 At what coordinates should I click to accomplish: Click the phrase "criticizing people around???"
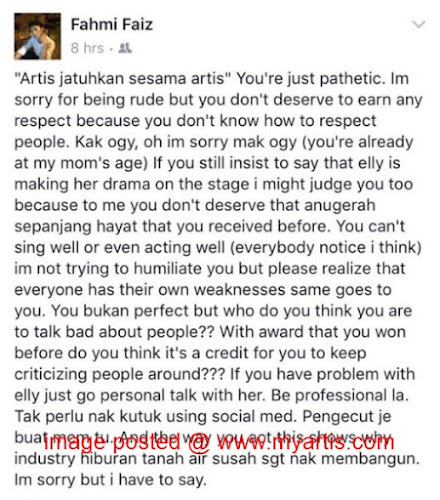tap(120, 374)
